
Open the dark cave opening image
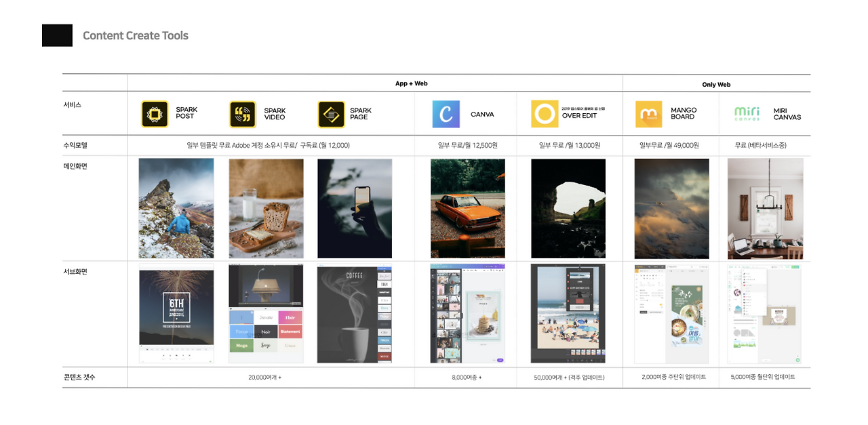568,208
